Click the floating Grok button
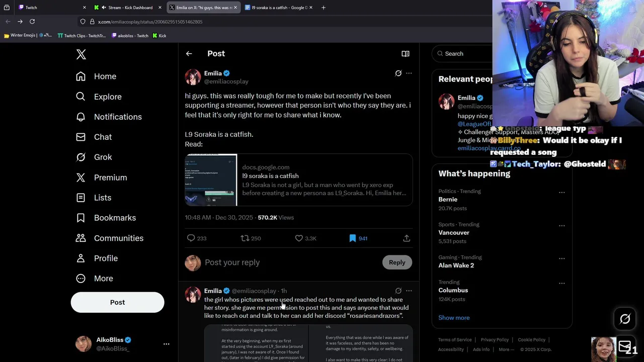 pos(625,319)
